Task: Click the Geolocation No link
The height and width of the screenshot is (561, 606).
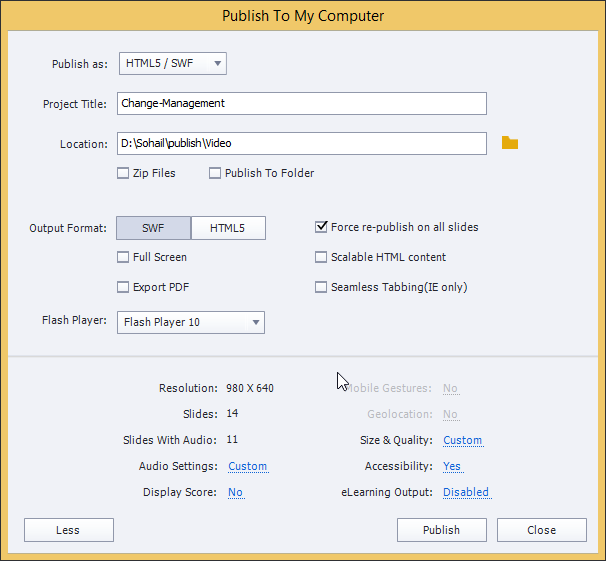Action: (450, 414)
